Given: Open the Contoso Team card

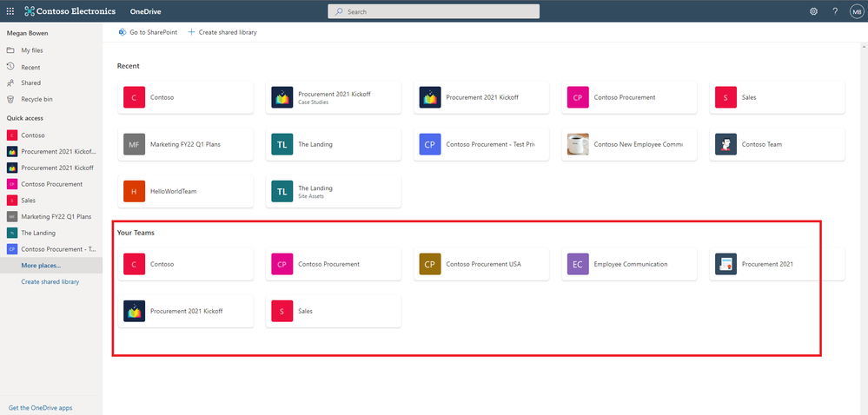Looking at the screenshot, I should pyautogui.click(x=778, y=144).
